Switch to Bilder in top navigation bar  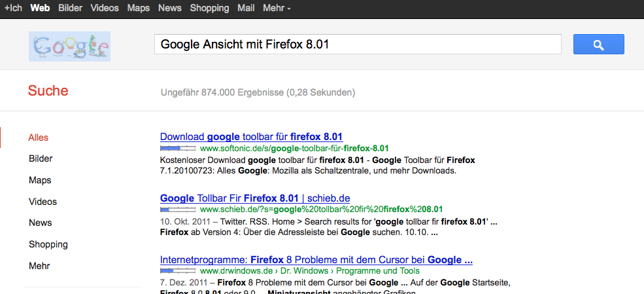(70, 9)
